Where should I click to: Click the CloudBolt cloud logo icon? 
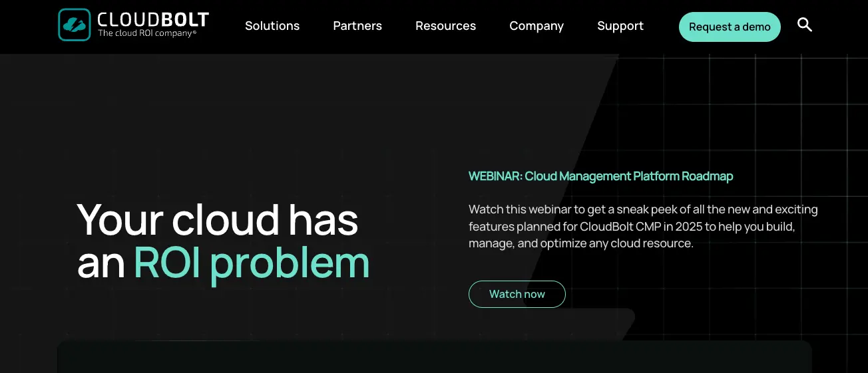point(74,25)
